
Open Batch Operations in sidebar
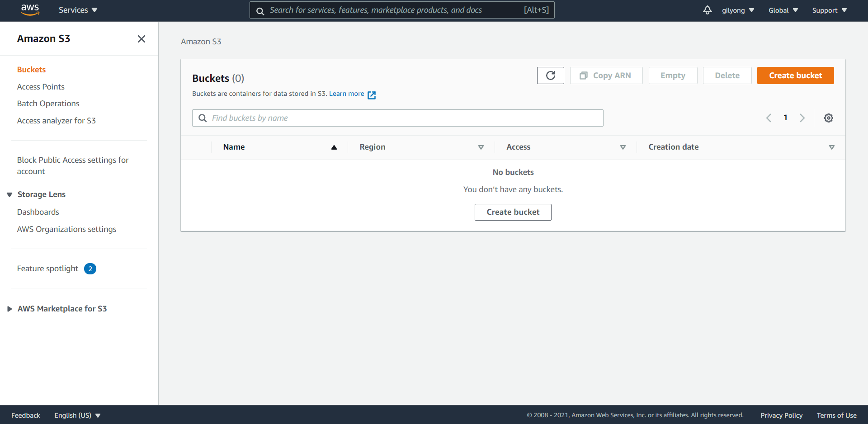pos(48,104)
